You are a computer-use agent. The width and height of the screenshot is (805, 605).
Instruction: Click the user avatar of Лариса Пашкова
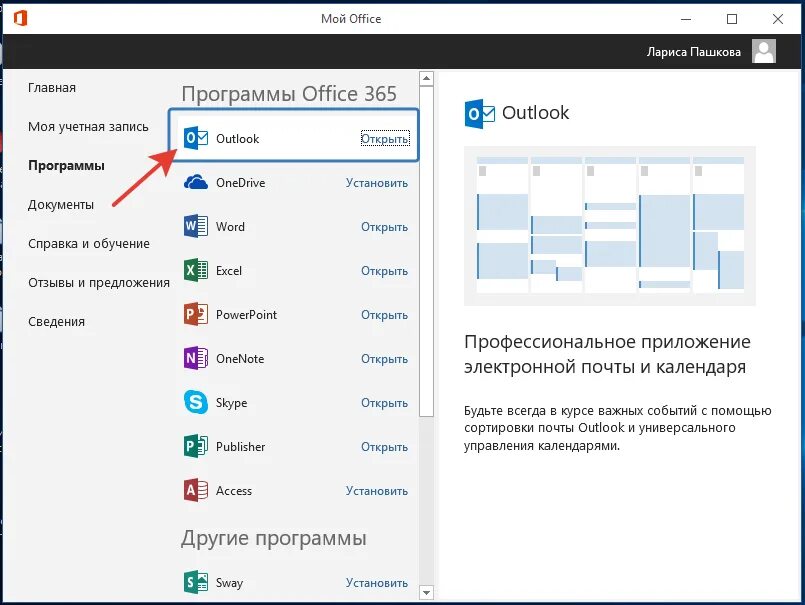[x=763, y=51]
